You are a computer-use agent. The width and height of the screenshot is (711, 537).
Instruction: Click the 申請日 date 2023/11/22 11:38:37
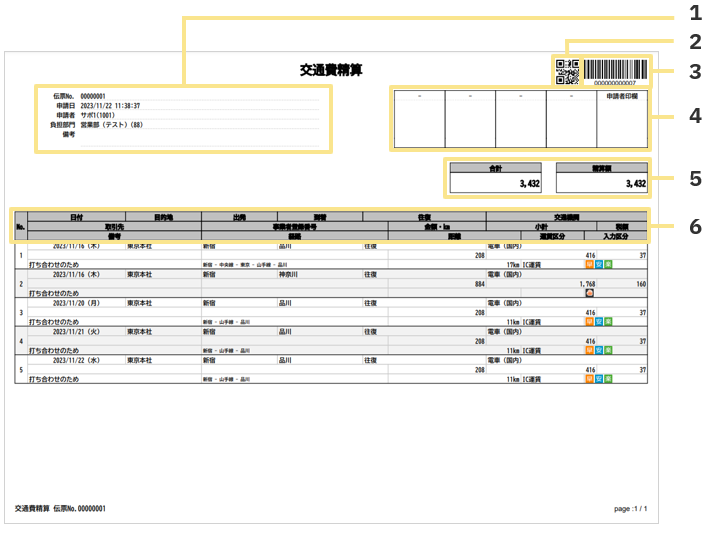(x=110, y=106)
